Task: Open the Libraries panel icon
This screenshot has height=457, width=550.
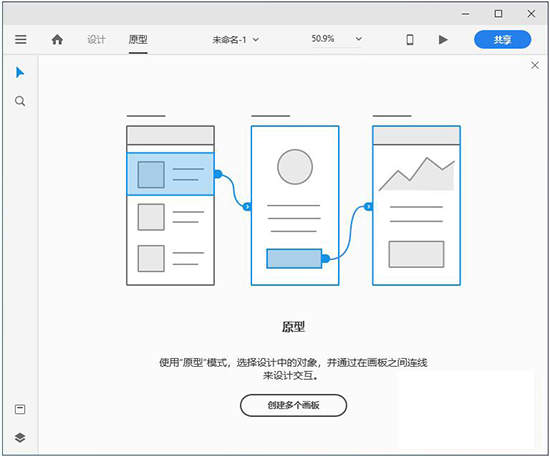Action: (x=20, y=409)
